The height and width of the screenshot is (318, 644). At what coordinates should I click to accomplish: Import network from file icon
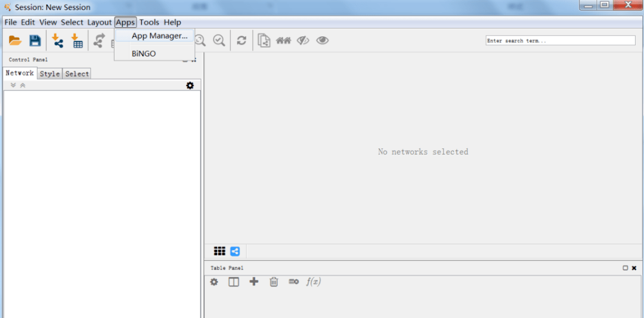click(57, 40)
